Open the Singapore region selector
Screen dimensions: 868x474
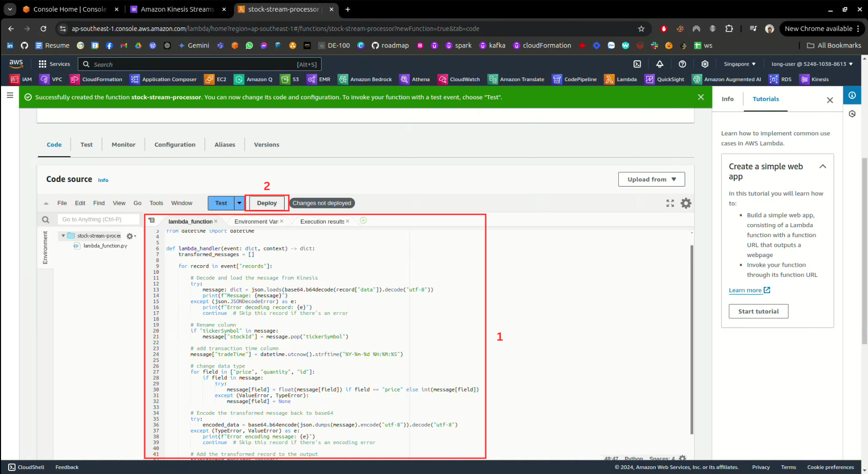[x=739, y=64]
